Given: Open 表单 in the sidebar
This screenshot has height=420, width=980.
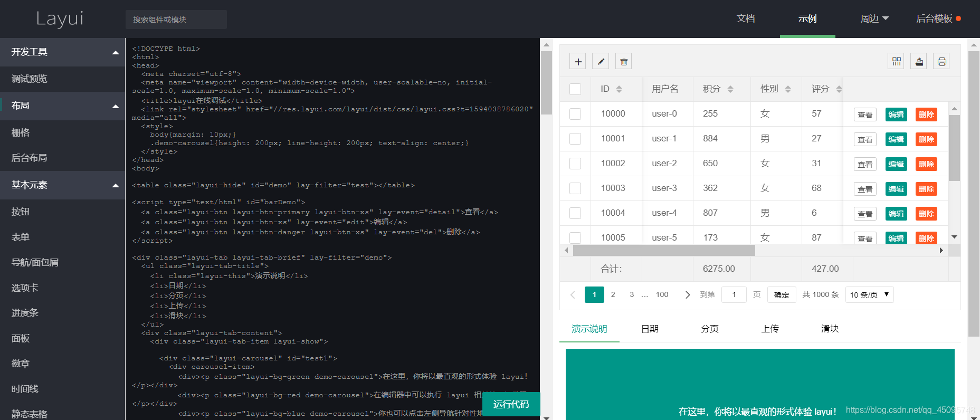Looking at the screenshot, I should click(62, 237).
